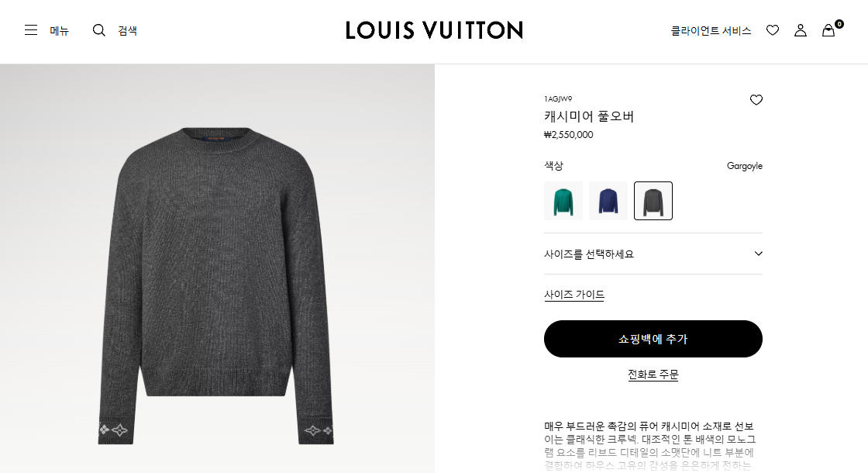868x473 pixels.
Task: Click the 메뉴 label
Action: (59, 31)
